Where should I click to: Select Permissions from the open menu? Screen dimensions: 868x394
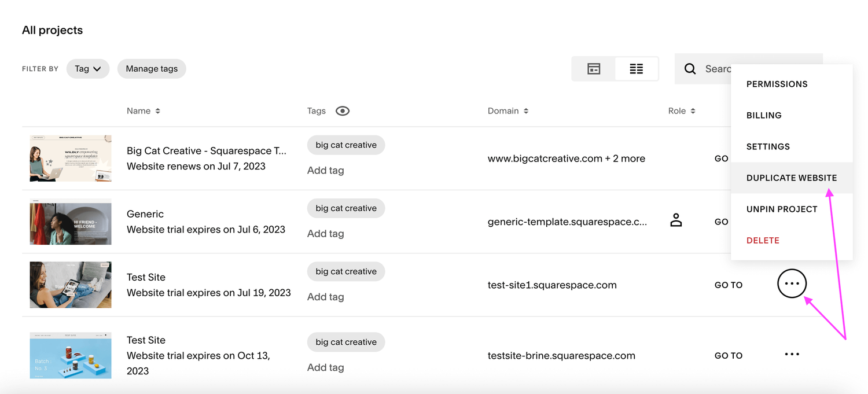(x=777, y=84)
